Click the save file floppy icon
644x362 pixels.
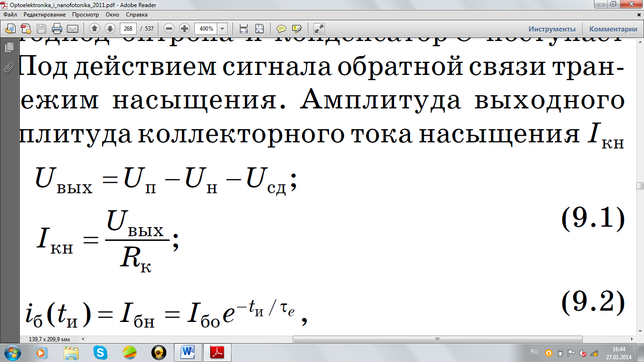pyautogui.click(x=41, y=28)
